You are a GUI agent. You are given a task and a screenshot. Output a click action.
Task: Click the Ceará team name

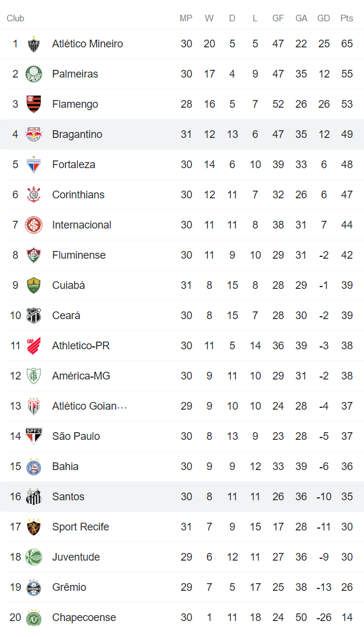66,316
